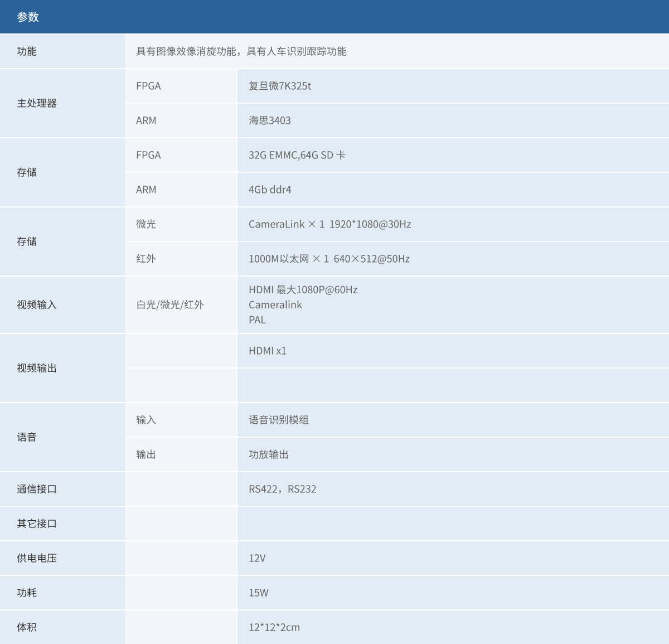The image size is (669, 644).
Task: Select the 语音识别模组 cell
Action: pyautogui.click(x=279, y=420)
